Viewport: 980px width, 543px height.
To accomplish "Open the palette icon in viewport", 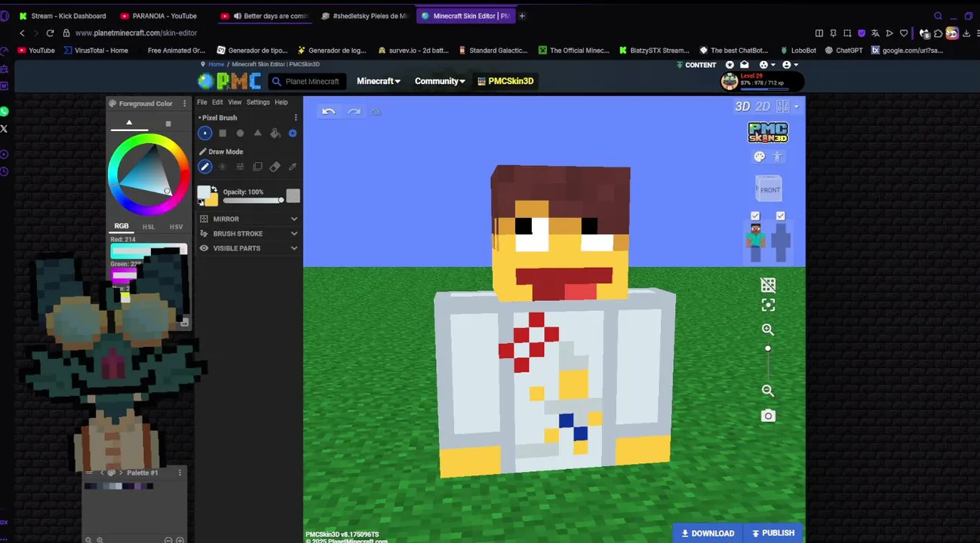I will point(759,156).
